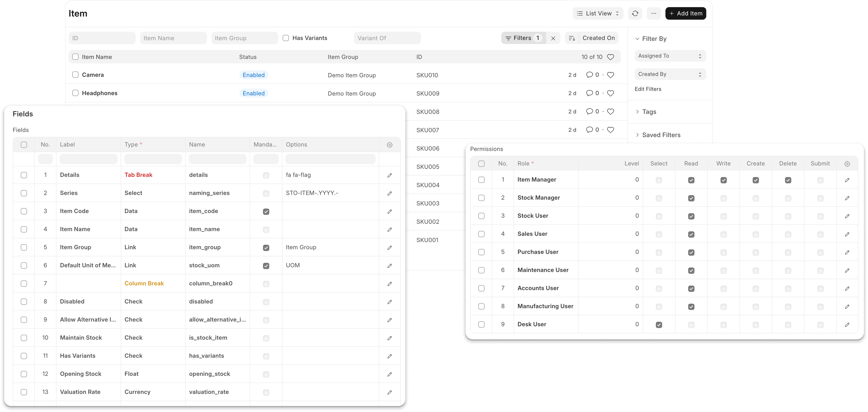Select all fields via Fields header checkbox
This screenshot has height=412, width=868.
click(x=24, y=145)
